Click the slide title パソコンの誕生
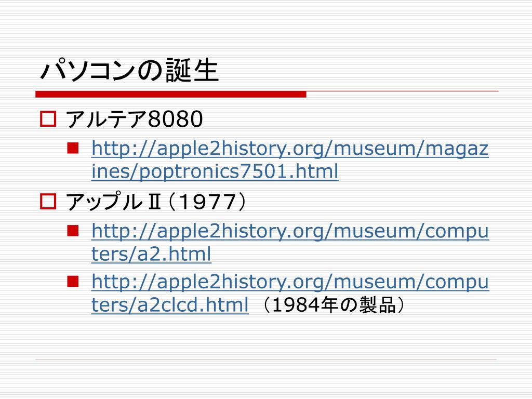Viewport: 532px width, 399px height. point(129,70)
